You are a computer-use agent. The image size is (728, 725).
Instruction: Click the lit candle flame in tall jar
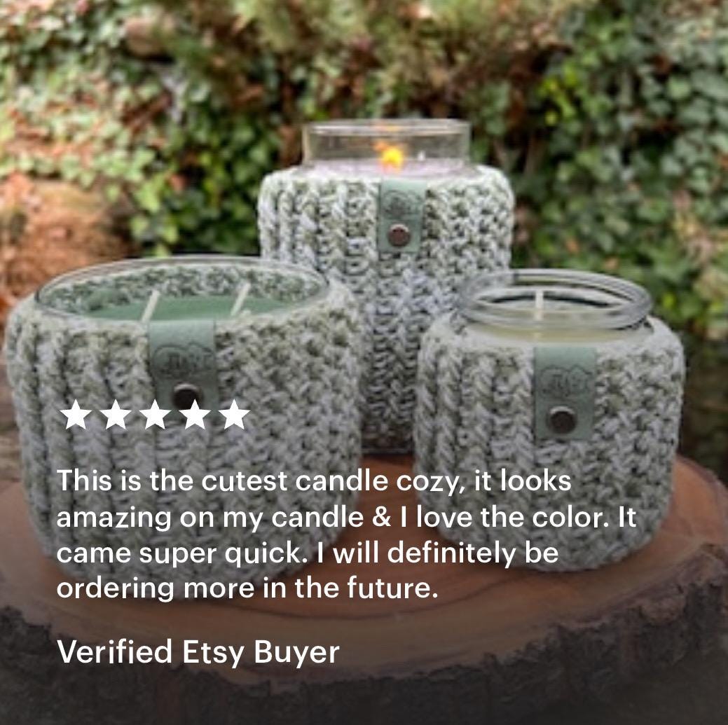pos(391,155)
